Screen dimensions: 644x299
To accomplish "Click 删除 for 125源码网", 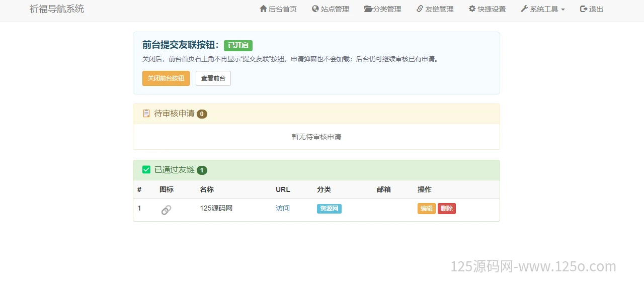I will coord(447,209).
